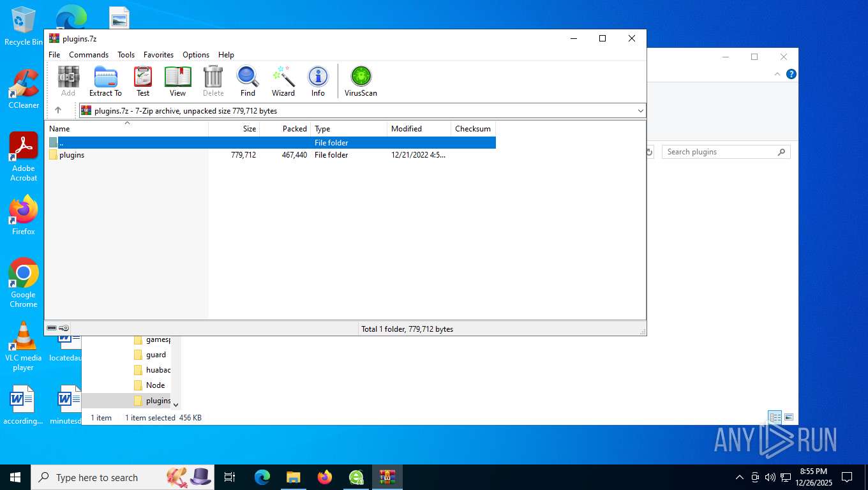Viewport: 868px width, 490px height.
Task: Show hidden system tray icons
Action: pyautogui.click(x=740, y=477)
